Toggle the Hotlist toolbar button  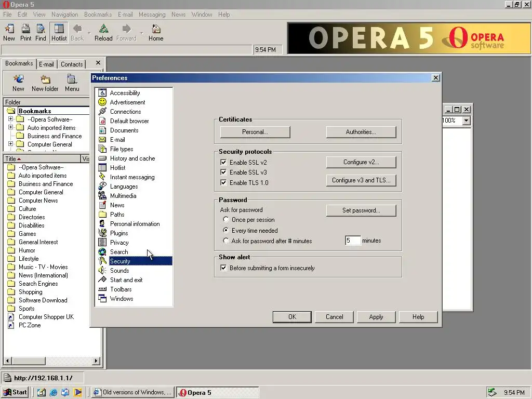click(x=59, y=32)
